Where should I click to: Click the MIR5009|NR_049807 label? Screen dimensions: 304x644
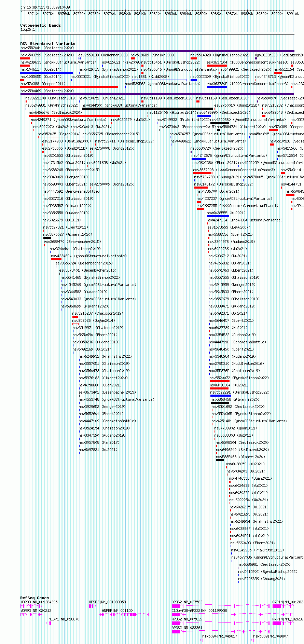[x=271, y=636]
